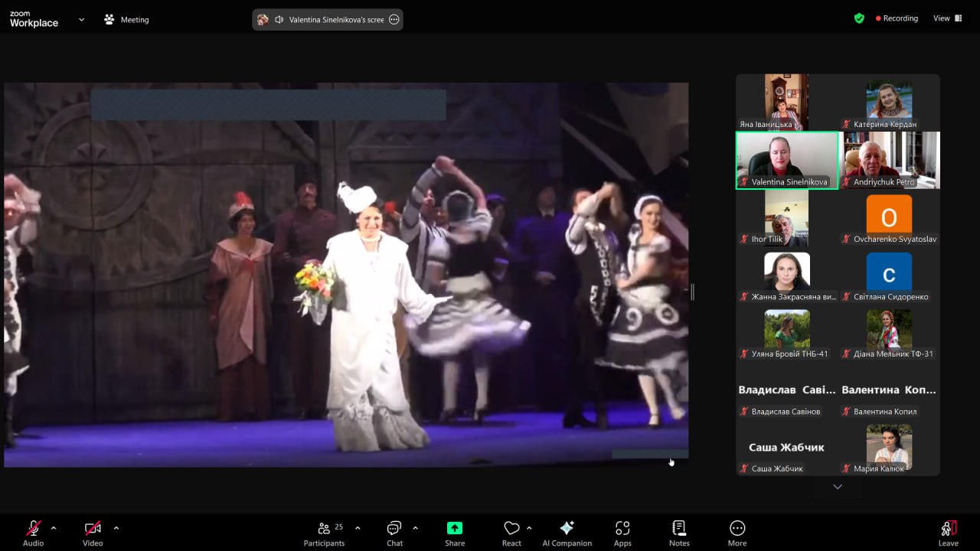Select Valentina Sinelnikova's video thumbnail
980x551 pixels.
click(x=787, y=160)
